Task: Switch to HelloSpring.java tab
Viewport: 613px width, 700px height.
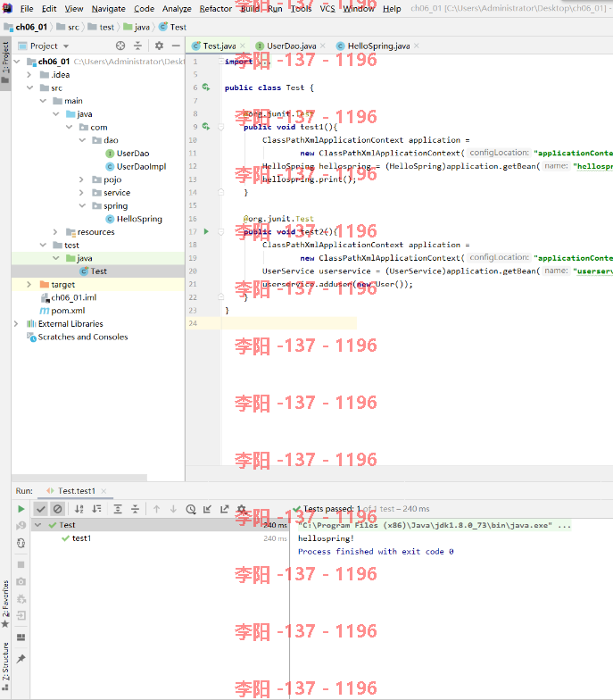Action: pyautogui.click(x=378, y=46)
